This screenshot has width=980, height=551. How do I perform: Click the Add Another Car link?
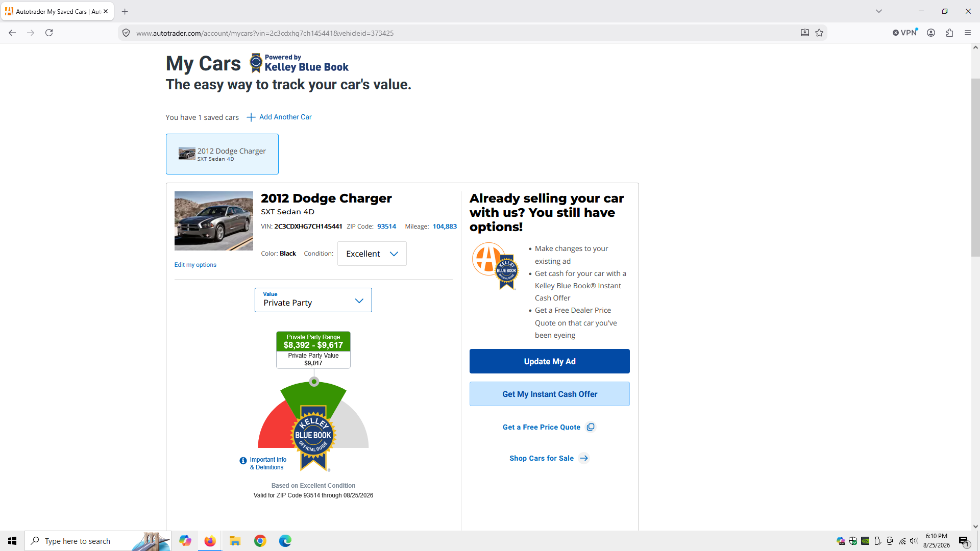point(285,117)
